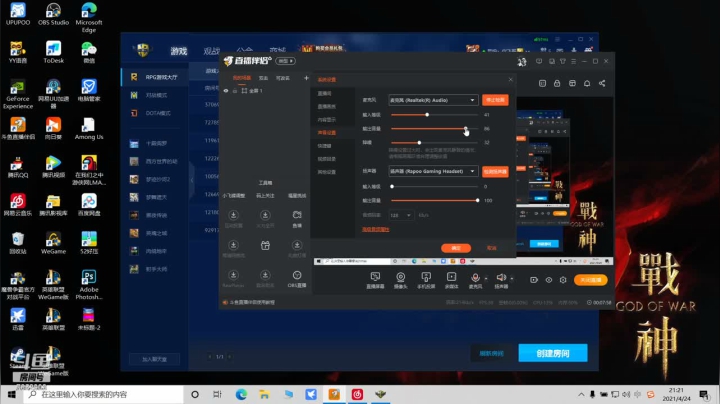The width and height of the screenshot is (720, 404).
Task: Toggle visibility eye of 全屏 1 source
Action: coord(226,91)
